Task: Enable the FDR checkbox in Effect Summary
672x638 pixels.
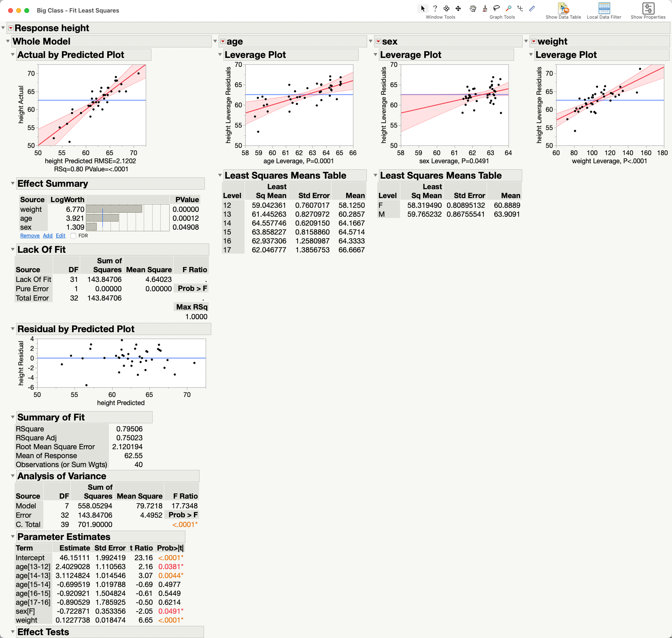Action: [73, 235]
